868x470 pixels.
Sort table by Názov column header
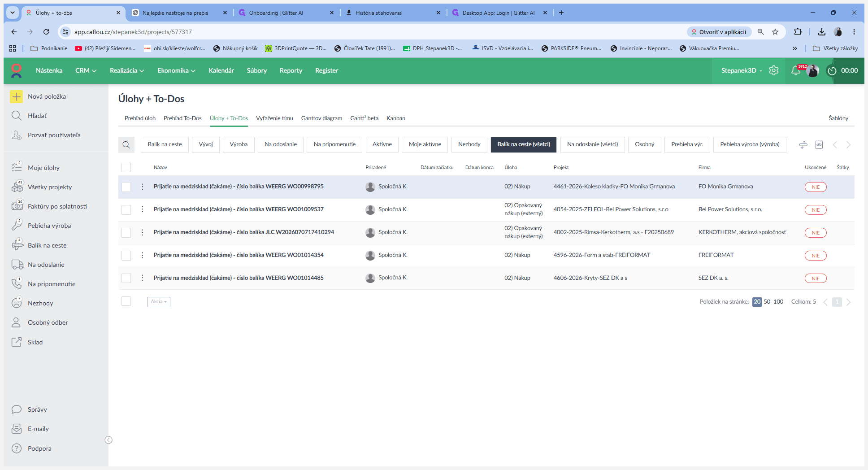tap(161, 167)
